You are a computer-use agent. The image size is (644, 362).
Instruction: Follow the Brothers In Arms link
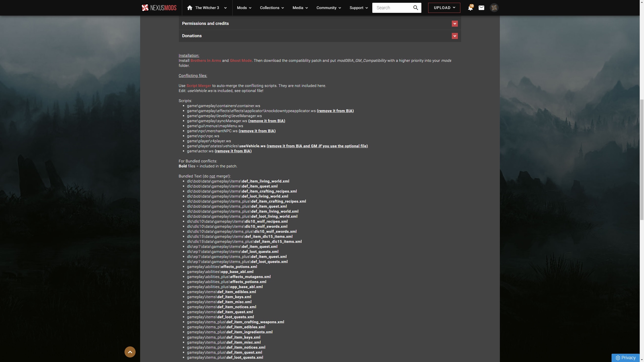pyautogui.click(x=206, y=61)
